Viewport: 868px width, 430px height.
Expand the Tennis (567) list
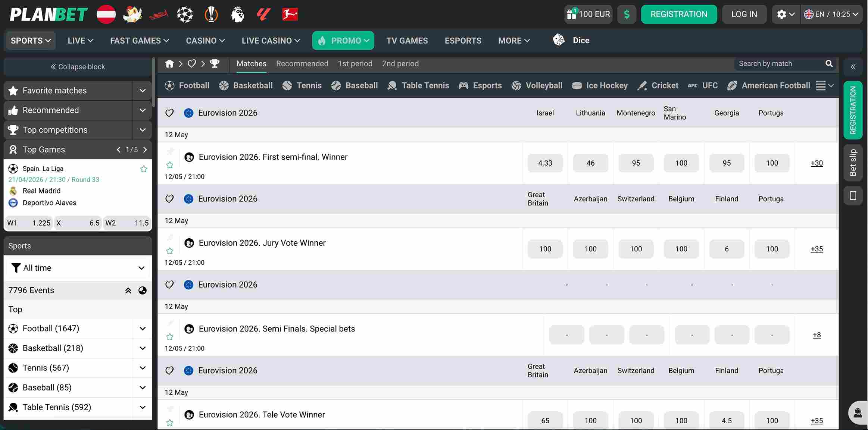143,368
